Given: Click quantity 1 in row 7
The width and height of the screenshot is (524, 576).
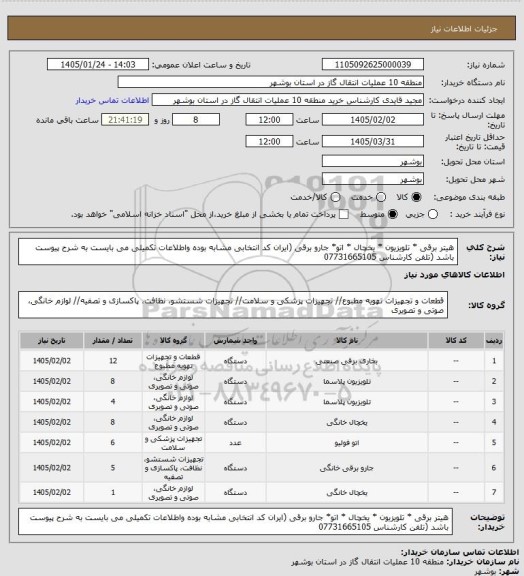Looking at the screenshot, I should coord(113,492).
